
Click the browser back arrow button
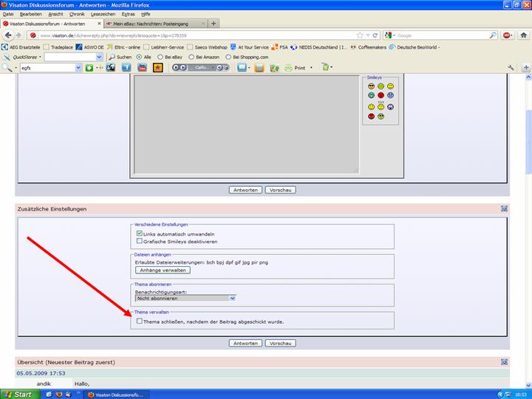[8, 35]
